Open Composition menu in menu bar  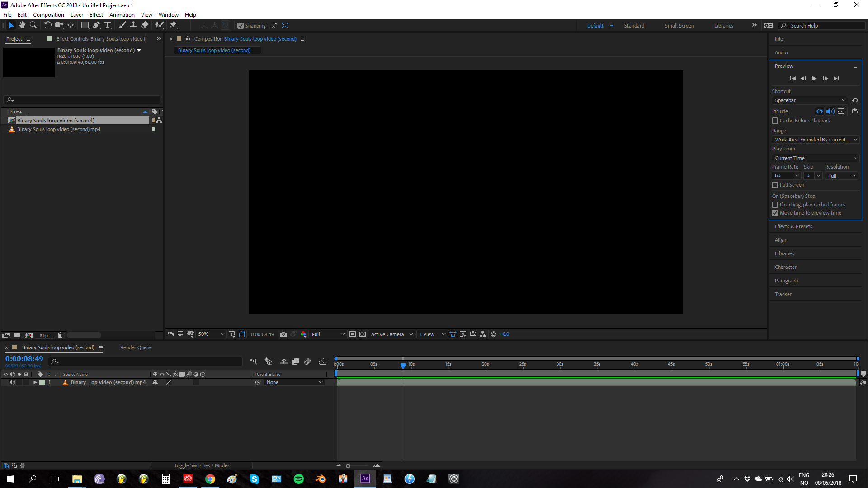[48, 14]
